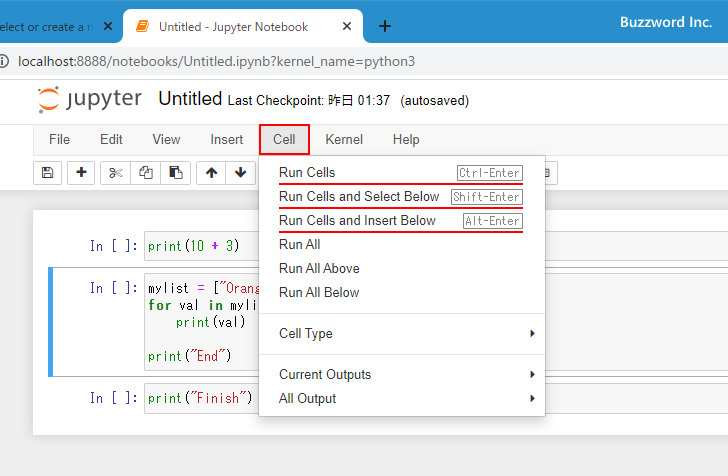
Task: Click the site info icon in address bar
Action: click(4, 61)
